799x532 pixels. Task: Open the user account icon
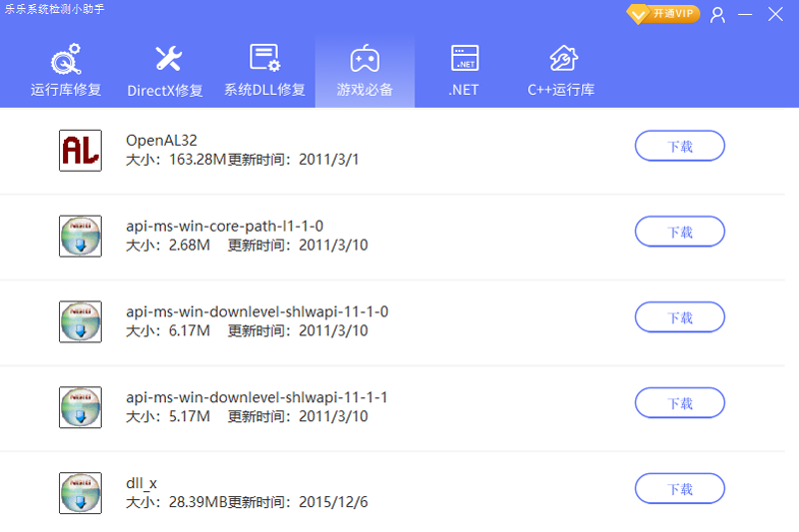(x=717, y=15)
